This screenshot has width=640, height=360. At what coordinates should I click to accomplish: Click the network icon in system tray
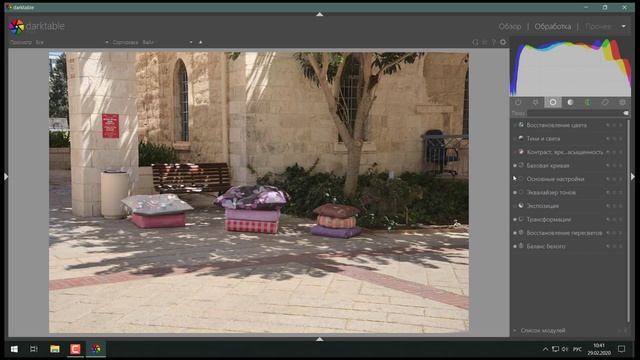tap(556, 349)
